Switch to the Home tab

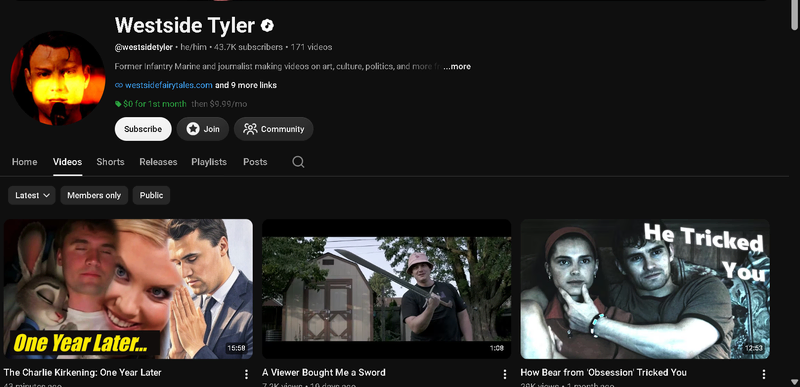(x=24, y=162)
